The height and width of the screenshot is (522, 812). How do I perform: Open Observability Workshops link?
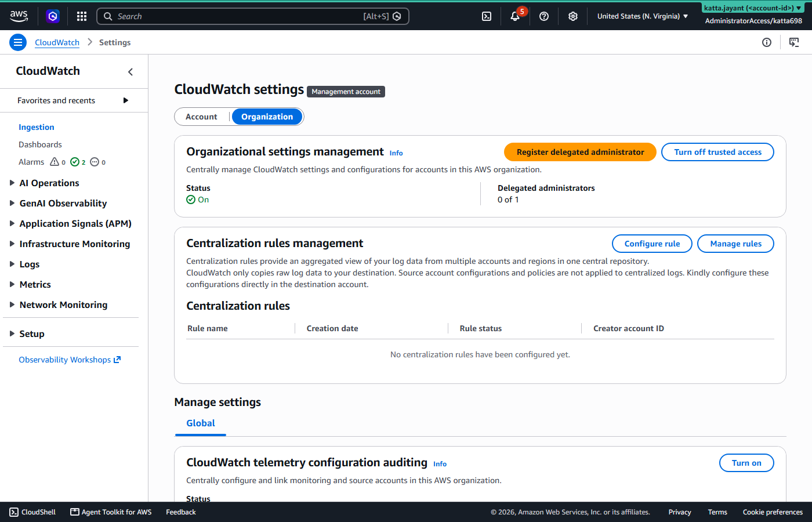70,360
